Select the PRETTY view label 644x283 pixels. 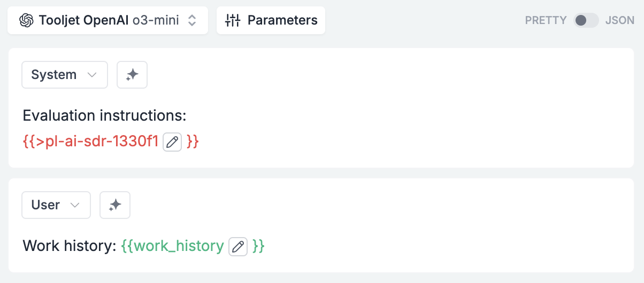(546, 20)
